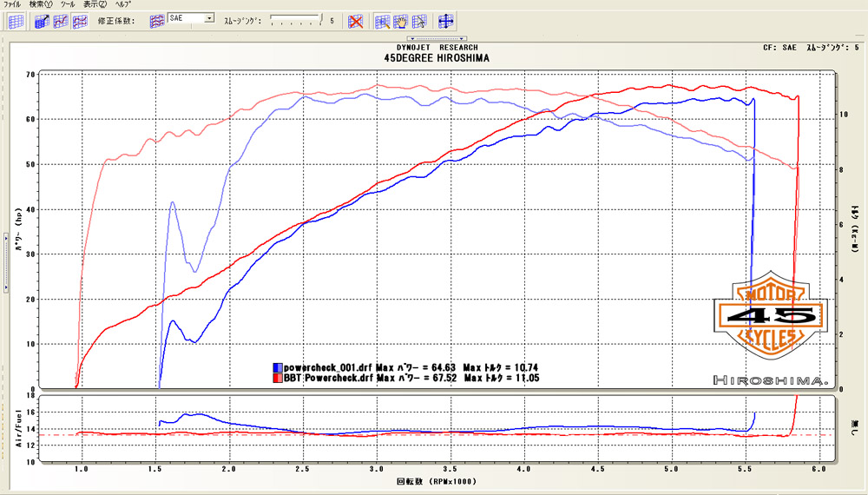Click the smoothing slider handle

321,17
